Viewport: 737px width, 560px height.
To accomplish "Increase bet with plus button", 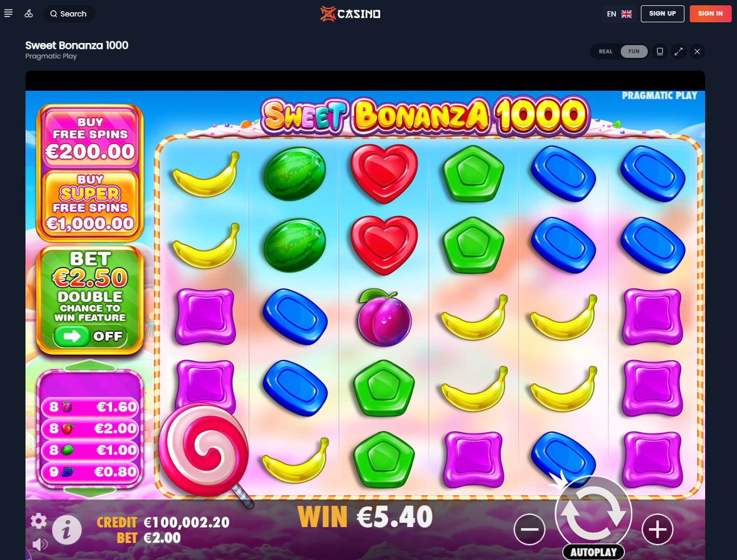I will click(x=657, y=529).
